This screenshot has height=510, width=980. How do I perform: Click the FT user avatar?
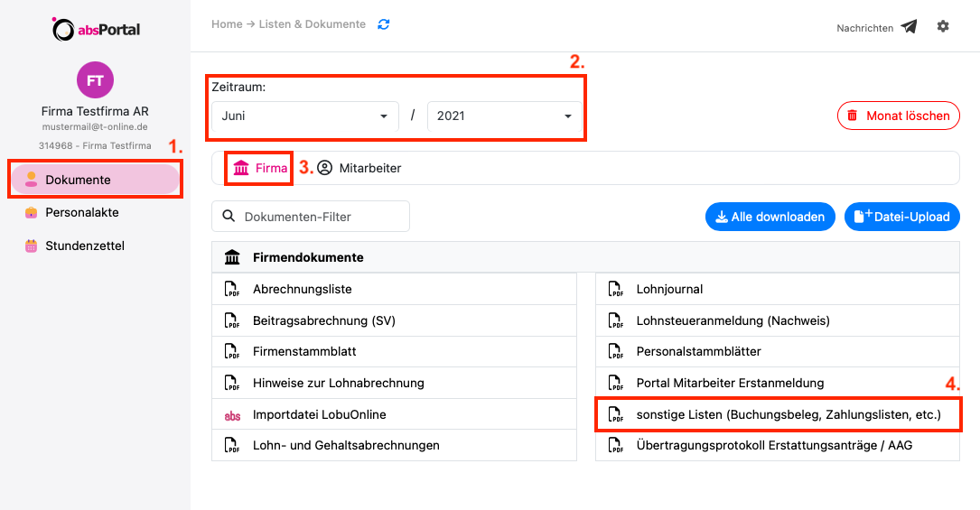[95, 80]
